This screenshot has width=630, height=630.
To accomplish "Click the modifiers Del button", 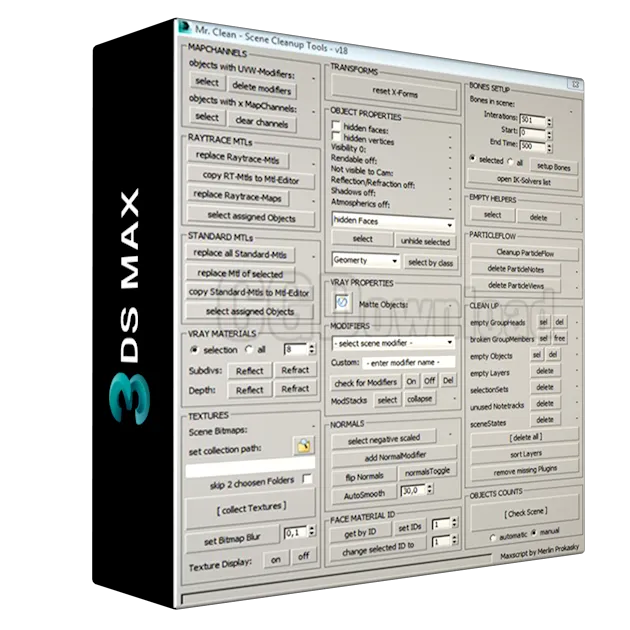I will pos(448,380).
